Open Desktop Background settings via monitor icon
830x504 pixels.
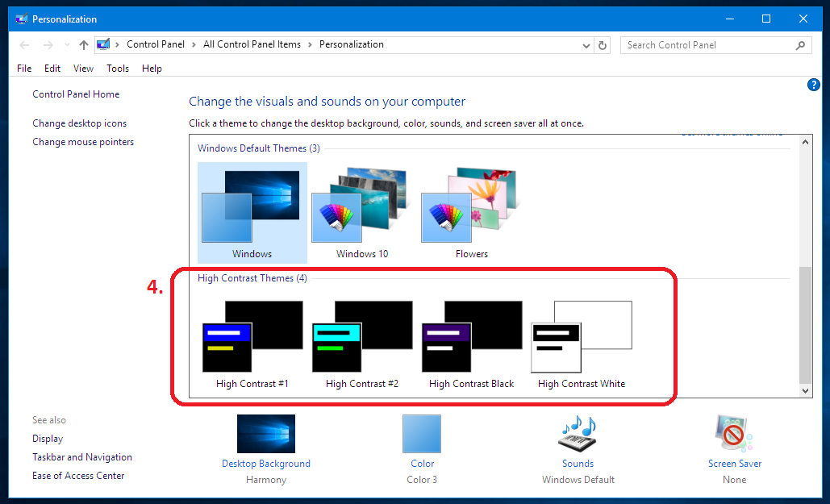tap(266, 433)
